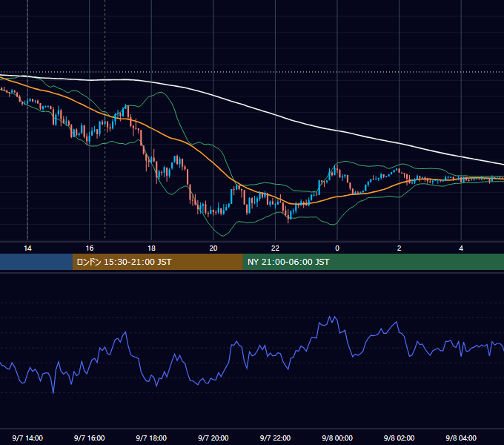Screen dimensions: 504x445
Task: Click the 9/7 14:00 time label
Action: [x=27, y=438]
